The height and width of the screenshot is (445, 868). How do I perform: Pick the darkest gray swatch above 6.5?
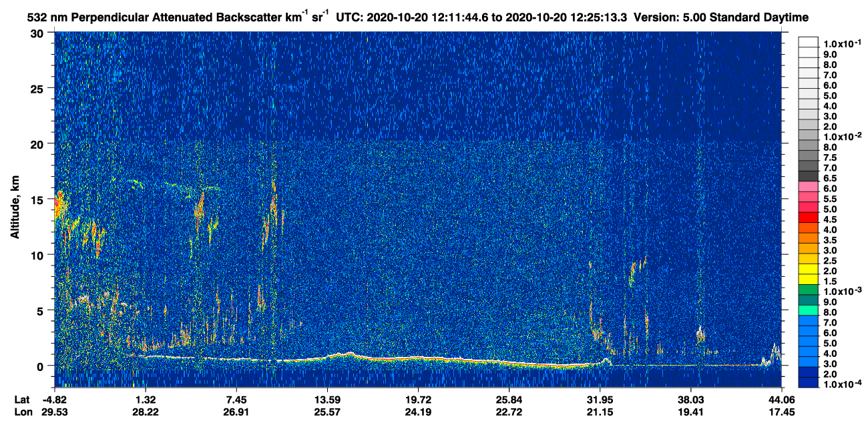pos(808,175)
